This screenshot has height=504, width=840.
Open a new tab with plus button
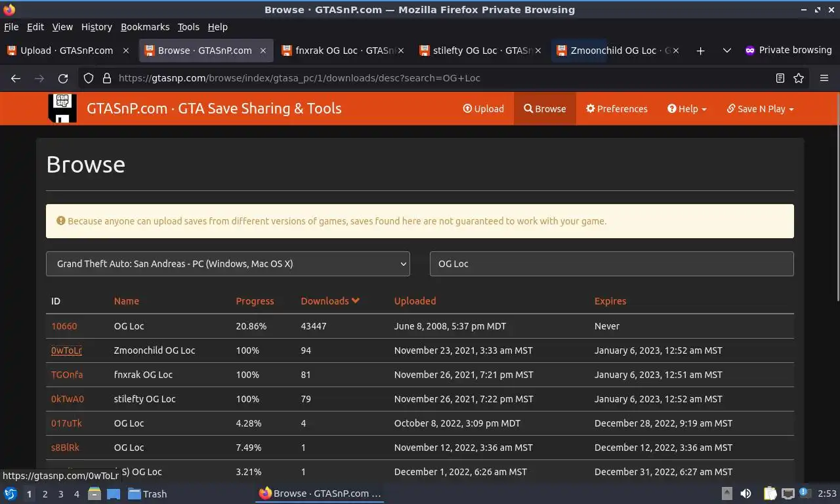click(700, 51)
